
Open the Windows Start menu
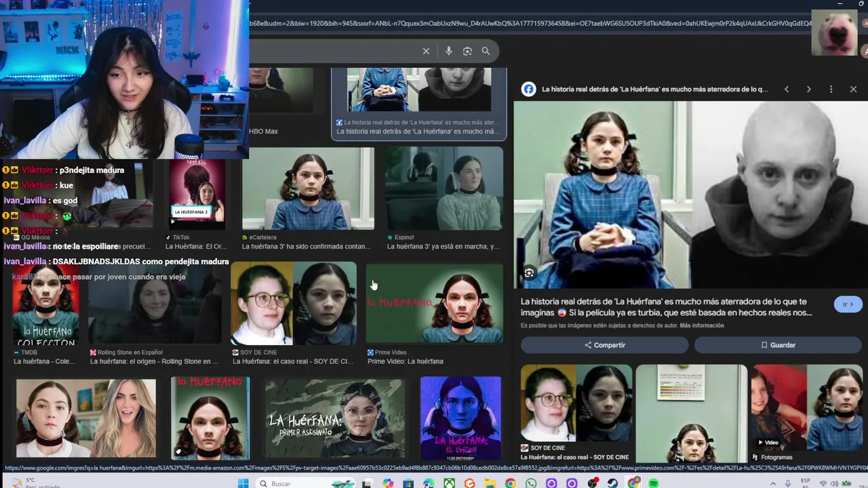pos(243,483)
